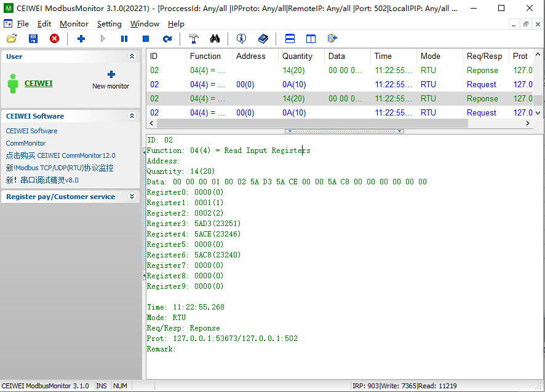Click the application icon beside the File menu
This screenshot has height=392, width=545.
7,23
